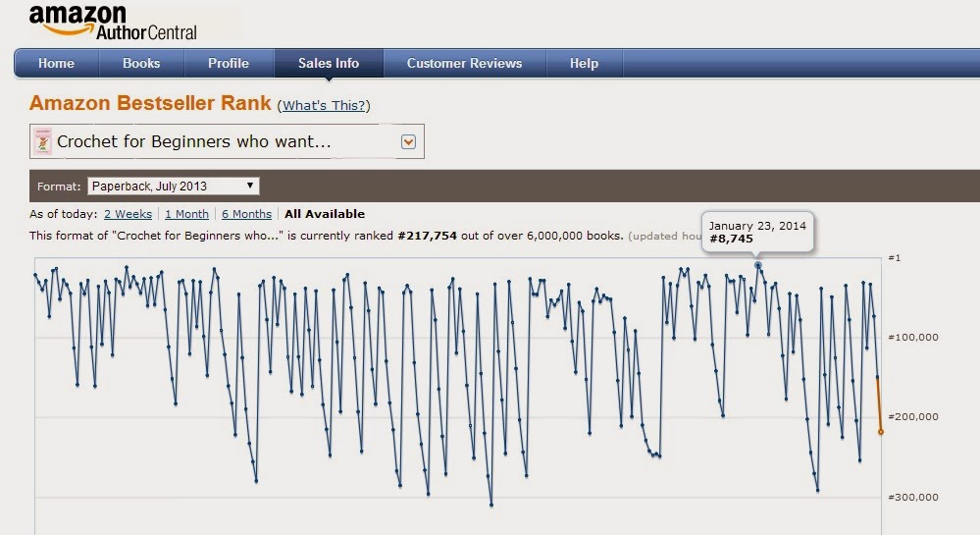Image resolution: width=980 pixels, height=535 pixels.
Task: Click the #300,000 axis label
Action: click(x=913, y=498)
